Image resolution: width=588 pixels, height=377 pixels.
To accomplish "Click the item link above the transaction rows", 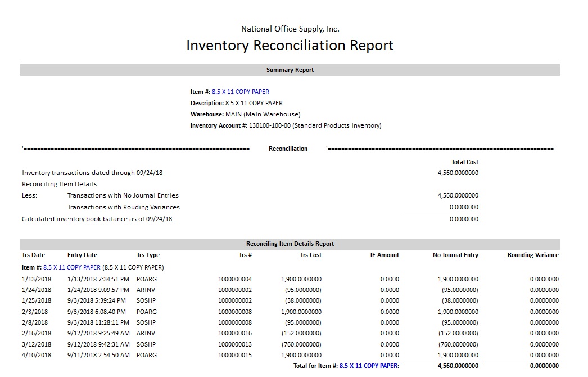I will 72,267.
